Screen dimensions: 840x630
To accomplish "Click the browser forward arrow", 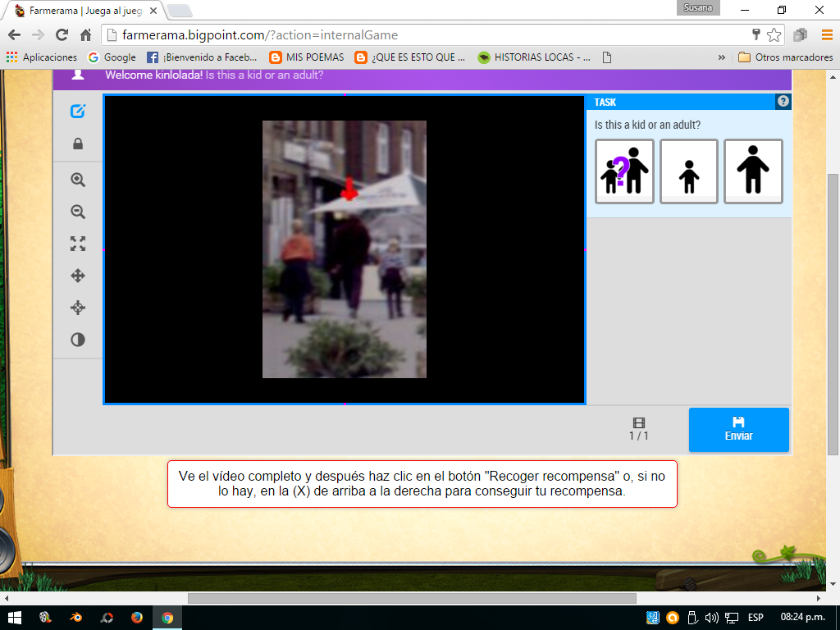I will pos(38,35).
